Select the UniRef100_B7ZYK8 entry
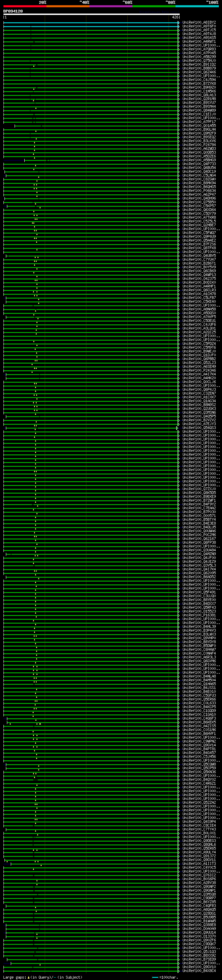222x980 pixels. tap(199, 83)
